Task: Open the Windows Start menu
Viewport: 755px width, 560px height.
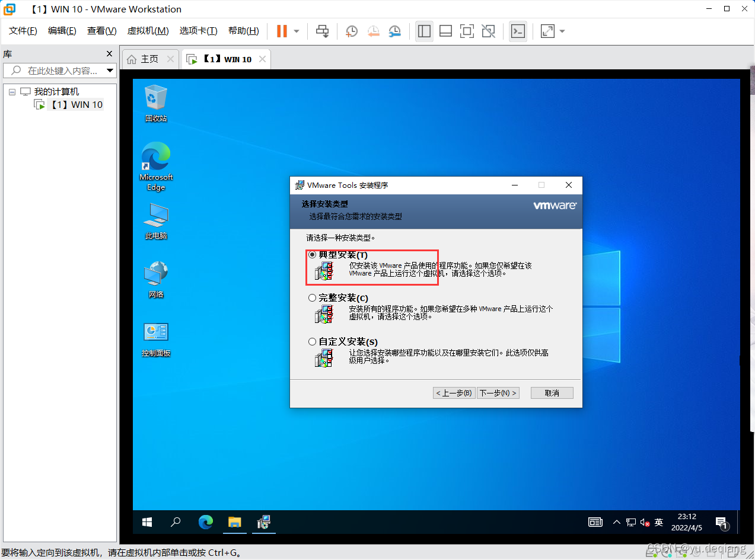Action: [x=147, y=522]
